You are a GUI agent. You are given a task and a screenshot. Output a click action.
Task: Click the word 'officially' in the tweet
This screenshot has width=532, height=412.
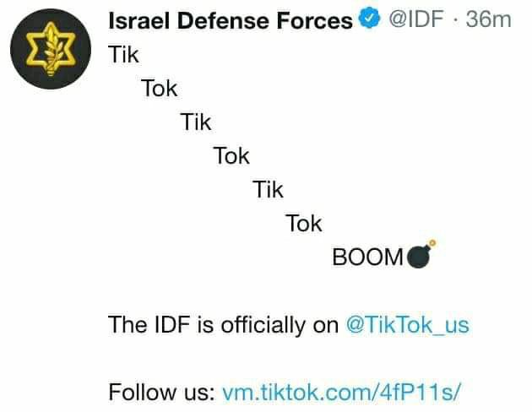pos(263,325)
